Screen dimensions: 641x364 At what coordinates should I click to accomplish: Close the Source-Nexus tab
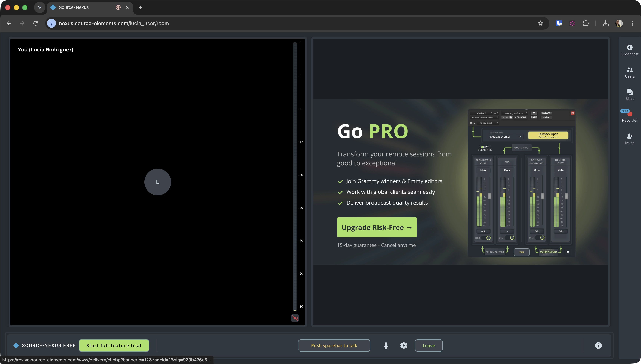pos(127,7)
